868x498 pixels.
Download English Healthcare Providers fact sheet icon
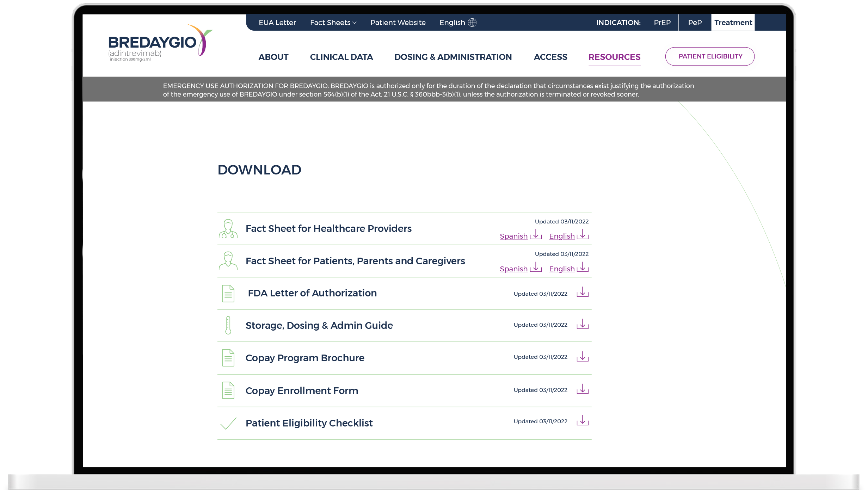583,235
